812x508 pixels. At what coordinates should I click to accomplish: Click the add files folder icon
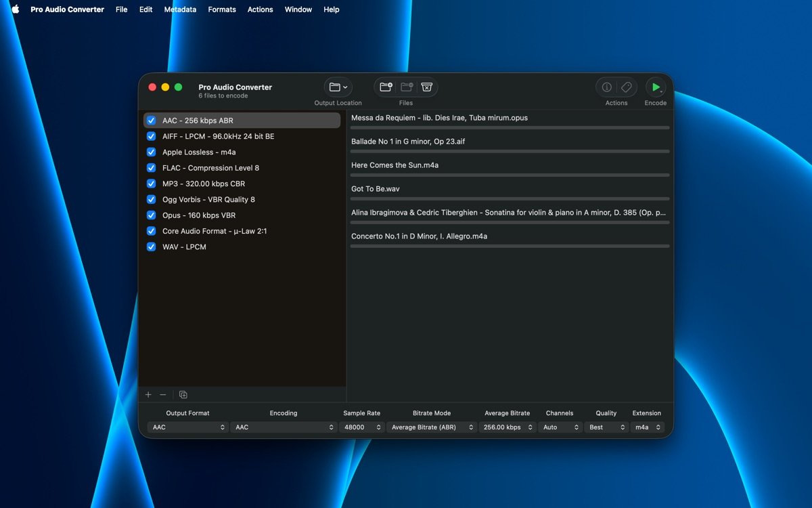click(386, 87)
